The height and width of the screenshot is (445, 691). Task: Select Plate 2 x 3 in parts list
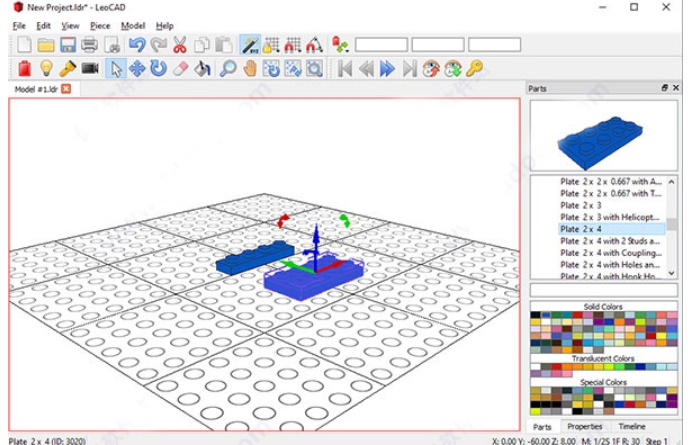(x=580, y=205)
